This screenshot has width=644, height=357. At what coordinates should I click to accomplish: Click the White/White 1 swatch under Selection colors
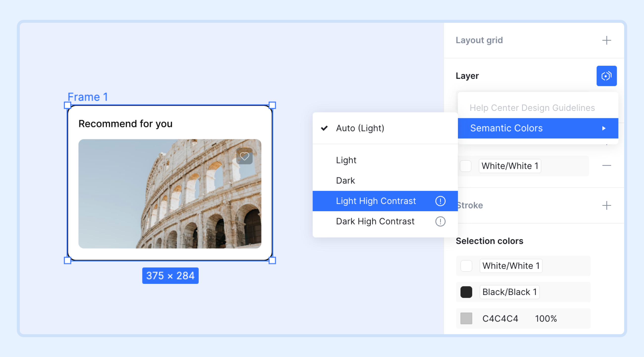click(x=466, y=266)
